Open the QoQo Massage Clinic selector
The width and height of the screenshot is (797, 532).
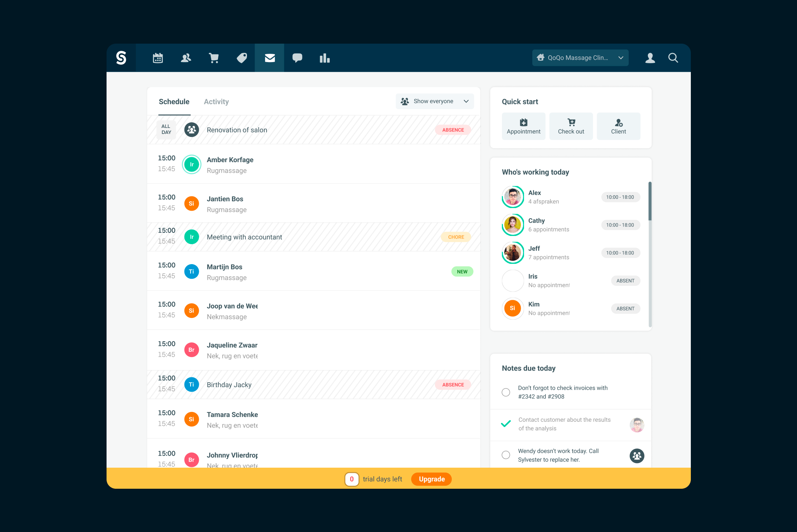[580, 58]
